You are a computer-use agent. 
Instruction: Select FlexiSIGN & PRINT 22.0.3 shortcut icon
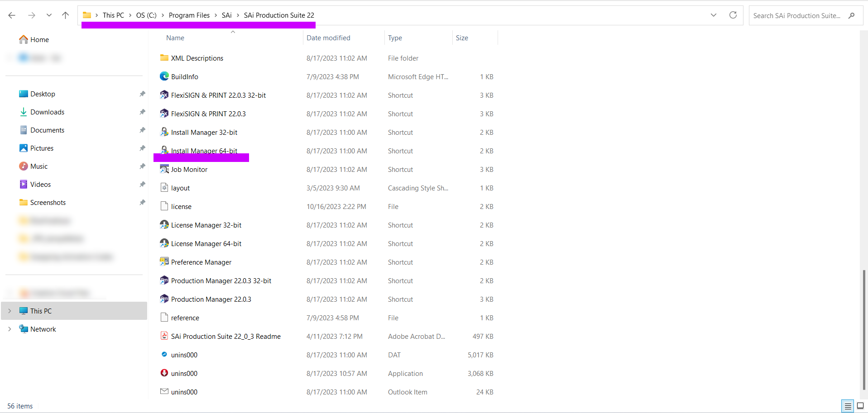click(164, 114)
